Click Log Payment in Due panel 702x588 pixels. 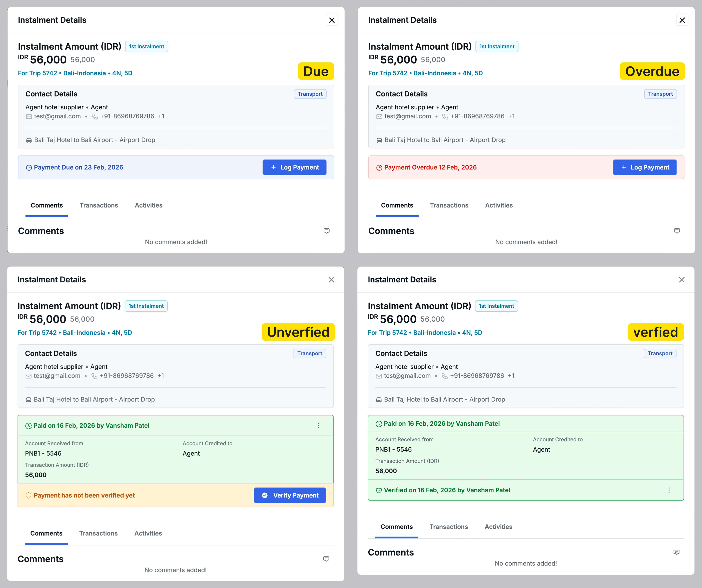(x=294, y=167)
